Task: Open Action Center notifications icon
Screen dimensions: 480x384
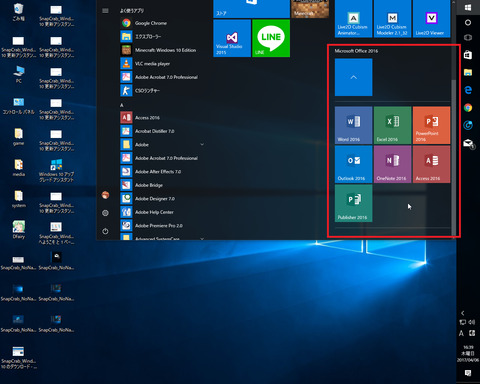Action: click(468, 373)
